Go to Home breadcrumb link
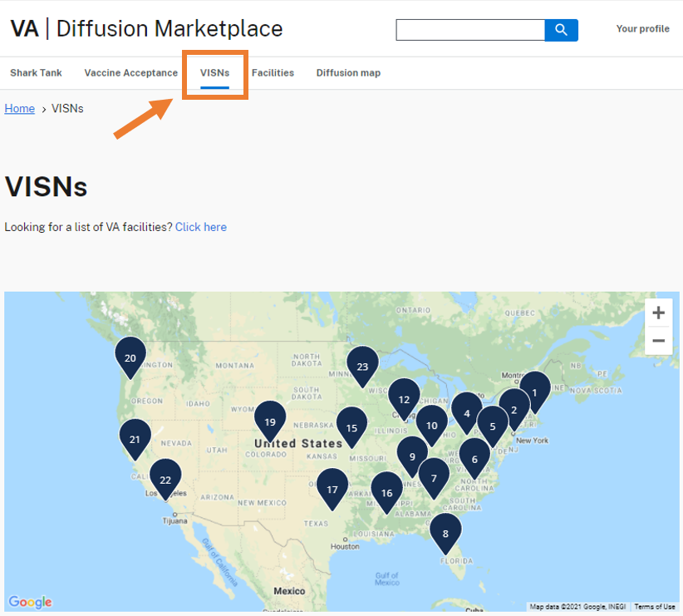Image resolution: width=683 pixels, height=616 pixels. coord(20,108)
